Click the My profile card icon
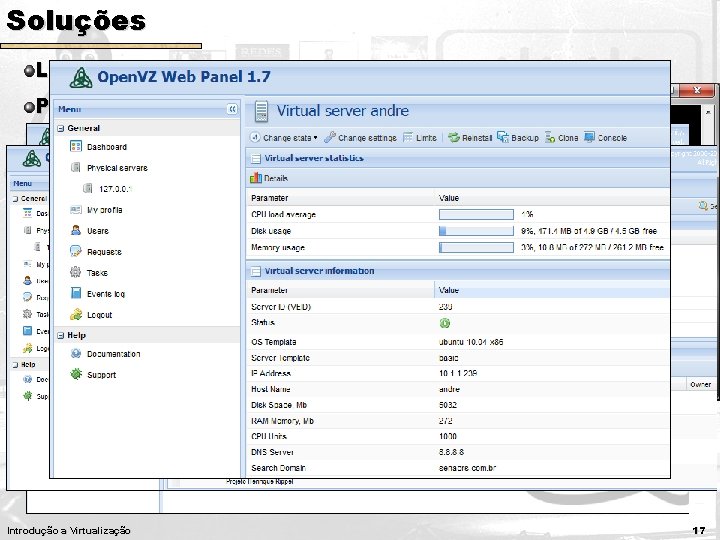This screenshot has width=720, height=540. point(76,210)
